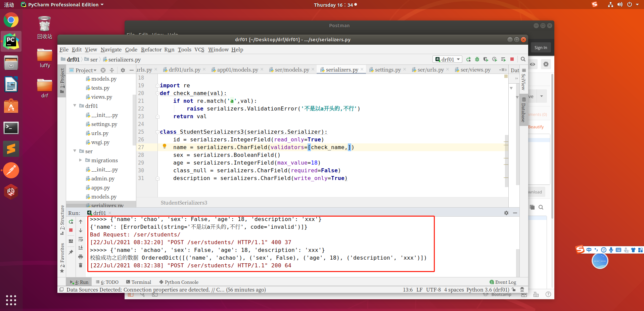This screenshot has width=644, height=311.
Task: Close the serializers.py editor tab
Action: (362, 70)
